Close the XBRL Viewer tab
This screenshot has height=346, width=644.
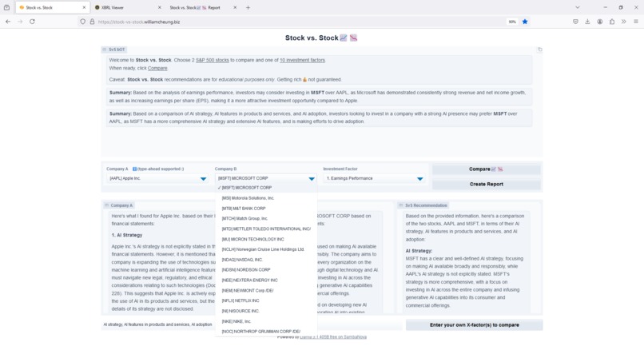tap(159, 7)
